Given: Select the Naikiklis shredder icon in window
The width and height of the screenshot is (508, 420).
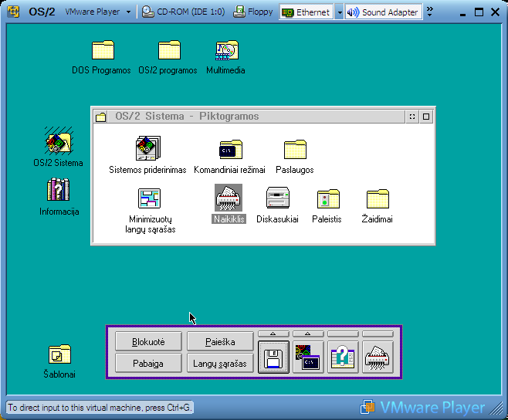Looking at the screenshot, I should click(229, 198).
